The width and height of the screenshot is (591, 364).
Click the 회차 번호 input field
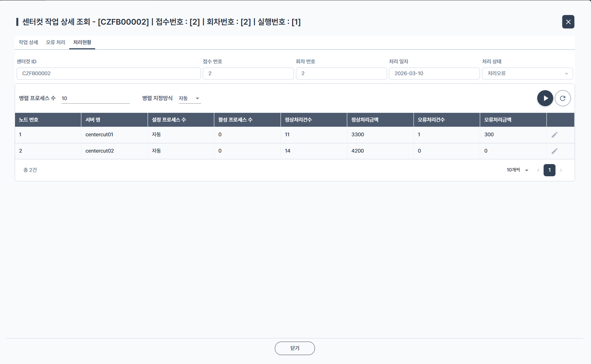pyautogui.click(x=341, y=74)
